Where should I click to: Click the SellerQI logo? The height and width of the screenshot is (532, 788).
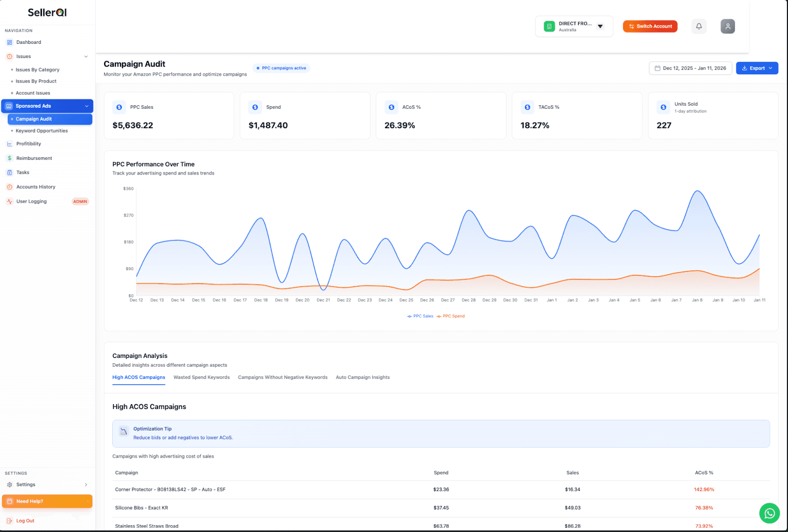(x=47, y=12)
